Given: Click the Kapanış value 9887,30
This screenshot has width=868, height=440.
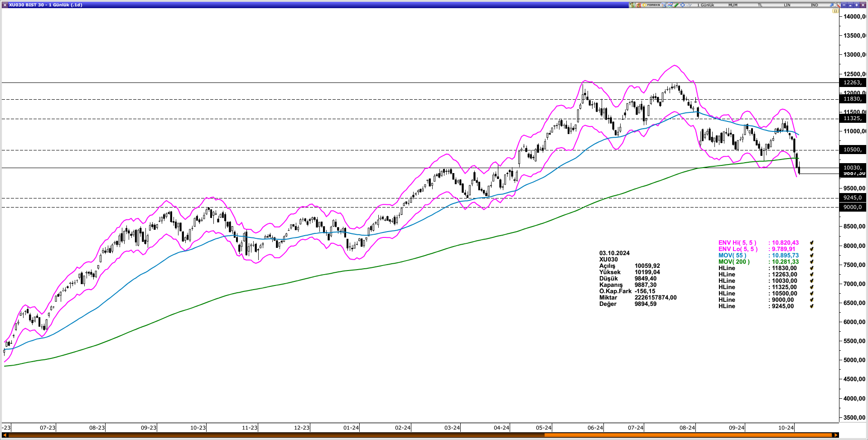Looking at the screenshot, I should (646, 285).
